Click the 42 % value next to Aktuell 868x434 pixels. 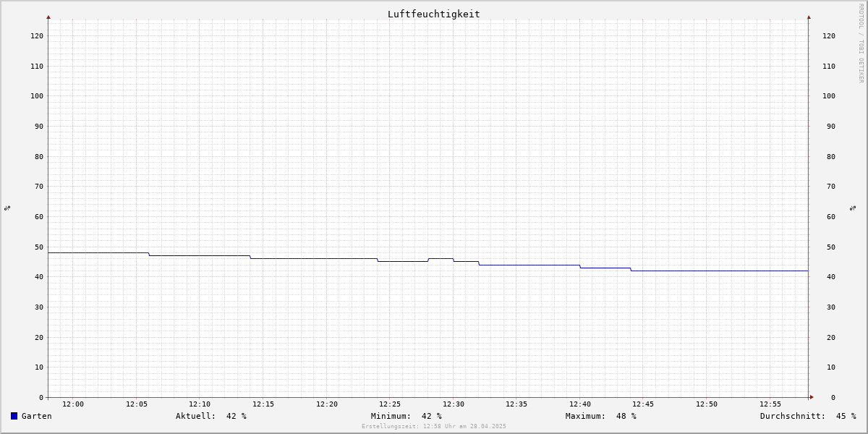237,416
